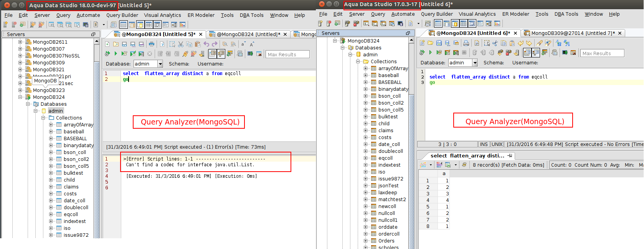Screen dimensions: 644x249
Task: Click Print icon in left window editor toolbar
Action: tap(152, 44)
